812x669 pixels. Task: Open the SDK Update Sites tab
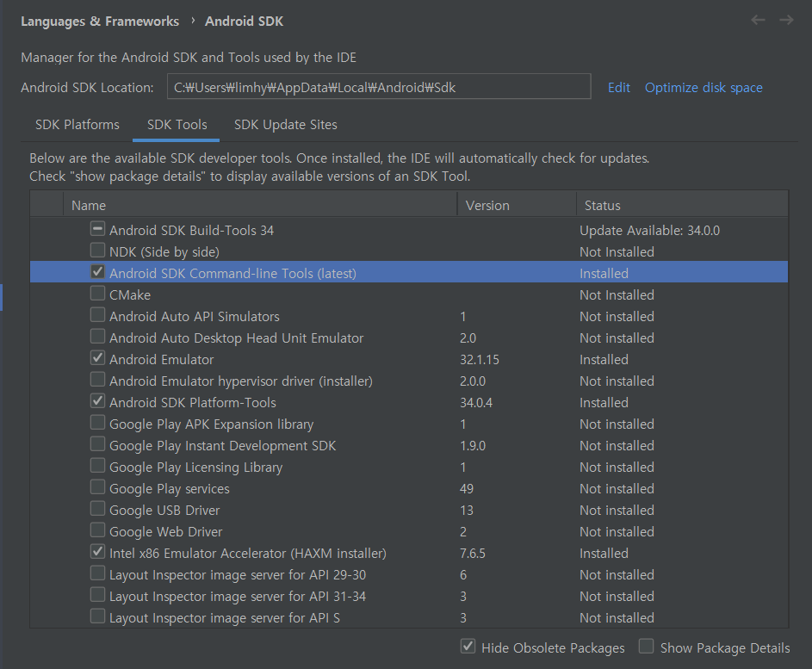click(285, 125)
